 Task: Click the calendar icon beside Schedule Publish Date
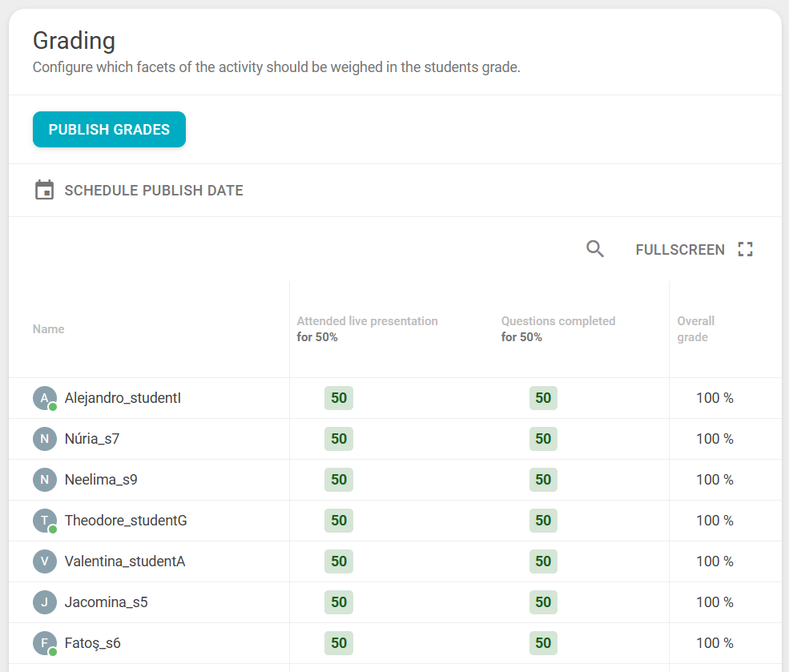click(x=44, y=190)
